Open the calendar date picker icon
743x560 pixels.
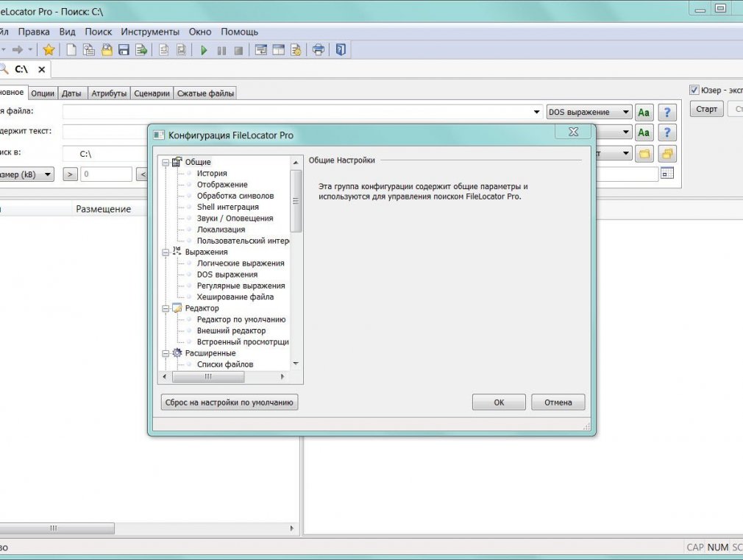pyautogui.click(x=667, y=174)
